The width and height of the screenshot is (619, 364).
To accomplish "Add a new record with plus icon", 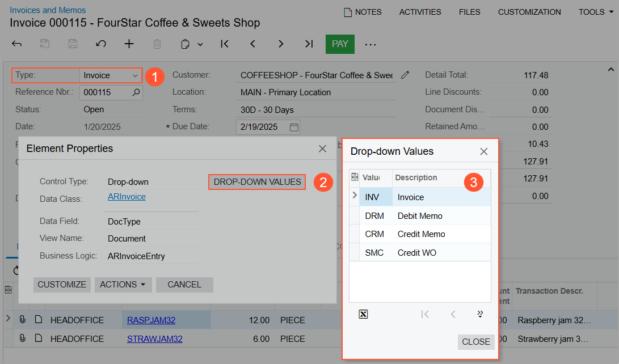I will [x=129, y=44].
